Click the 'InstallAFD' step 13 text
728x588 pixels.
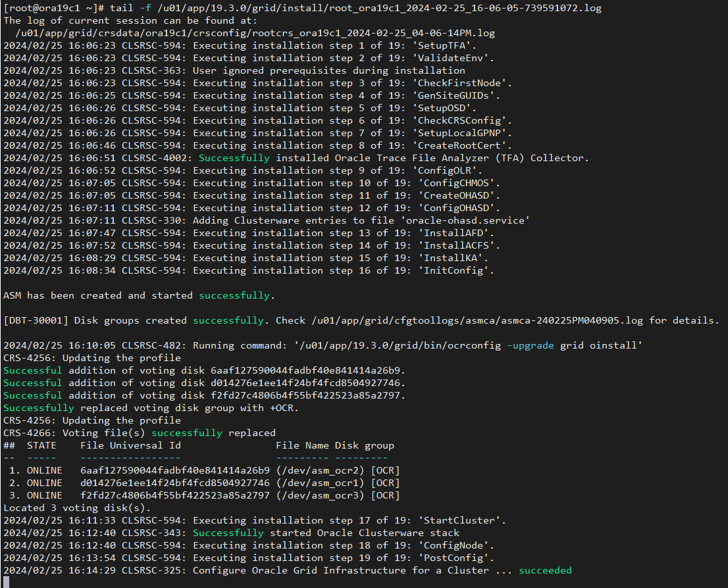[454, 233]
